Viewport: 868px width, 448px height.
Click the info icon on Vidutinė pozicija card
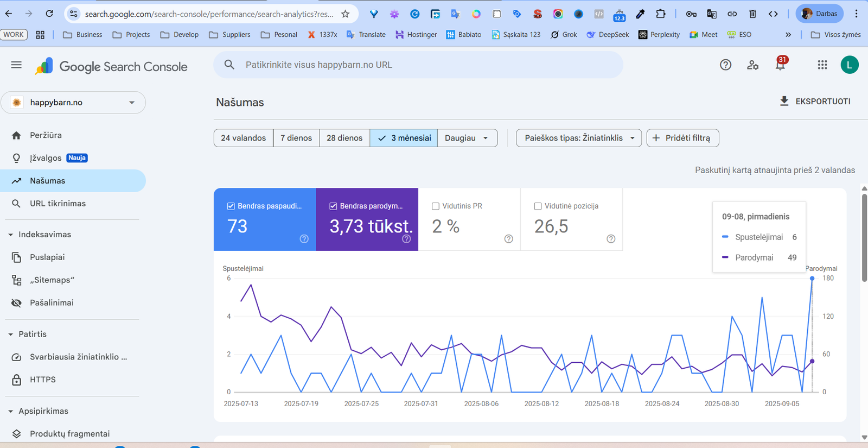pyautogui.click(x=611, y=239)
